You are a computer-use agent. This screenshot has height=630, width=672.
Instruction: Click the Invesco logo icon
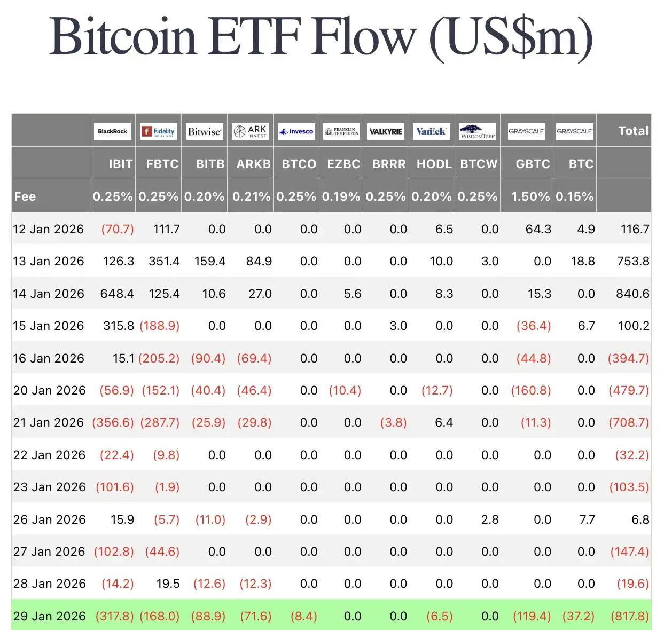pos(296,131)
